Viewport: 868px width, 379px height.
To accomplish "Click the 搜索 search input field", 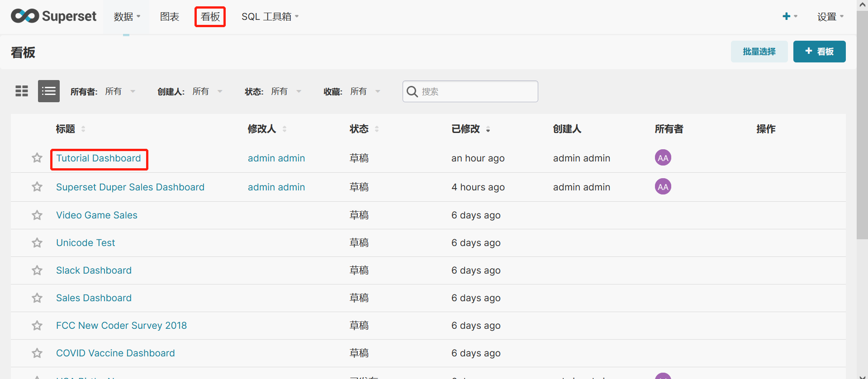I will click(x=470, y=91).
